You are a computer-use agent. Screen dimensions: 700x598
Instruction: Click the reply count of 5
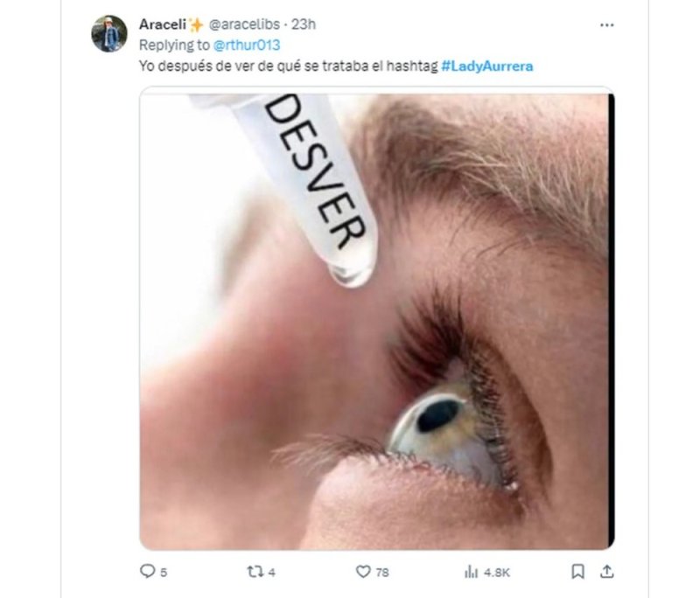(164, 573)
